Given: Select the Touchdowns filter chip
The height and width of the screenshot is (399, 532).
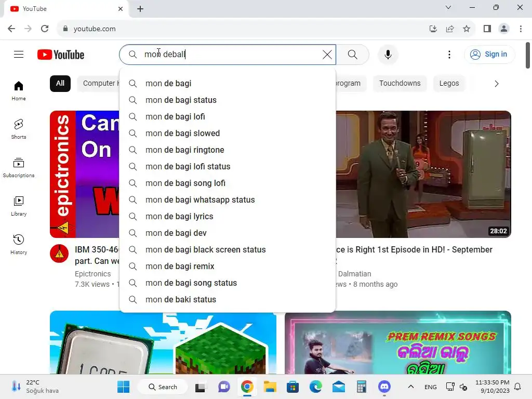Looking at the screenshot, I should (400, 84).
